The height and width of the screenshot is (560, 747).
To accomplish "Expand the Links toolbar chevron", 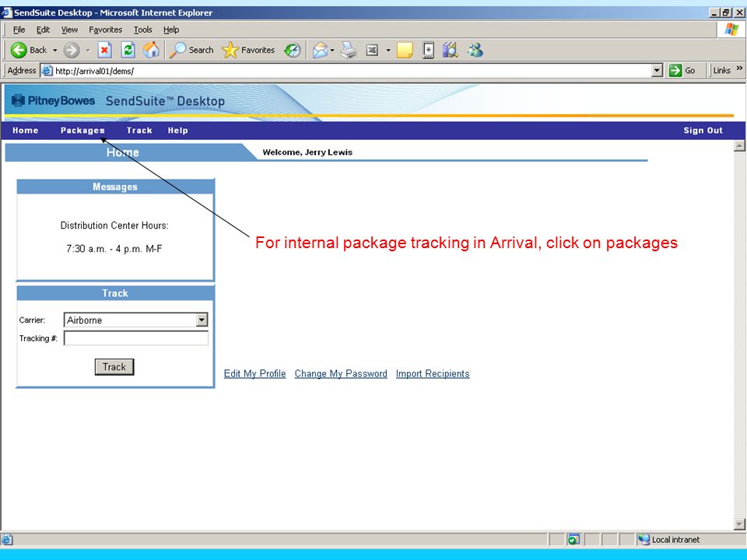I will point(739,68).
